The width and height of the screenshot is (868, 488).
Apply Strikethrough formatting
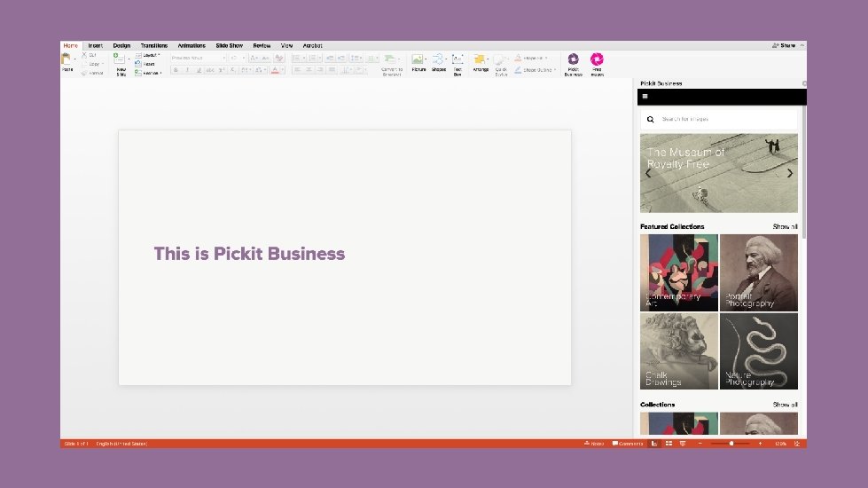point(210,70)
